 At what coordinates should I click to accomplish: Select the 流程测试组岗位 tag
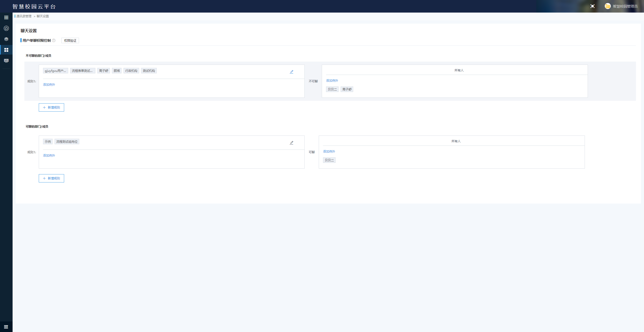67,142
